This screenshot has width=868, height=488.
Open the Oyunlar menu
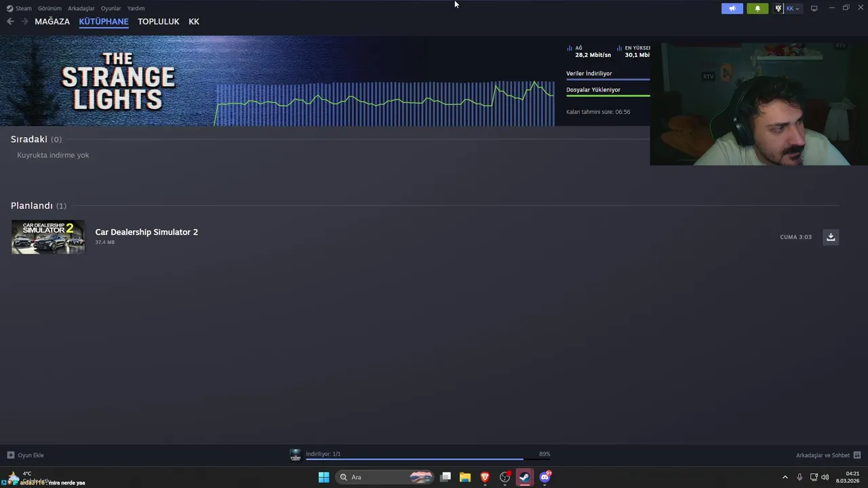[111, 8]
